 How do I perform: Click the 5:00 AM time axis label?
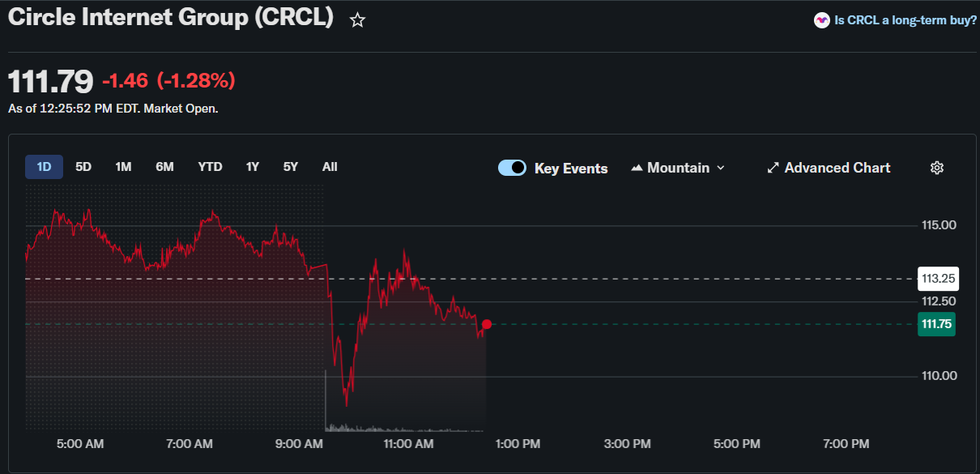[x=80, y=444]
